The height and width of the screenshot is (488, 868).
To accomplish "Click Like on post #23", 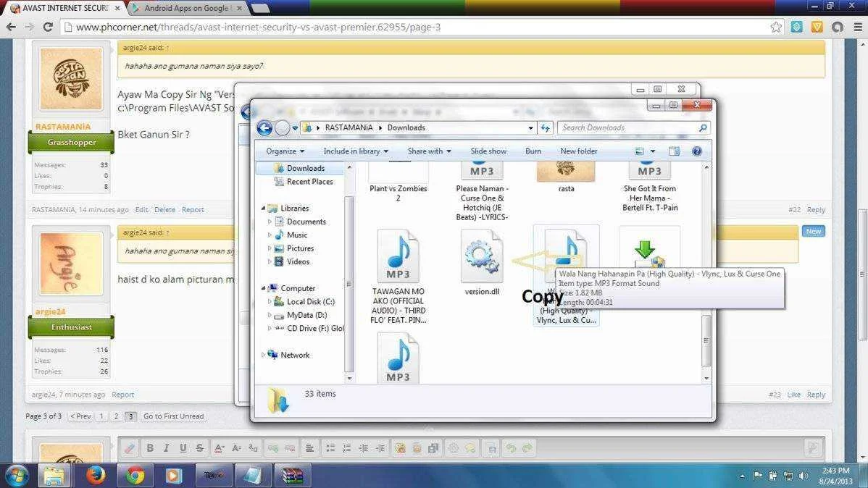I will pyautogui.click(x=794, y=395).
